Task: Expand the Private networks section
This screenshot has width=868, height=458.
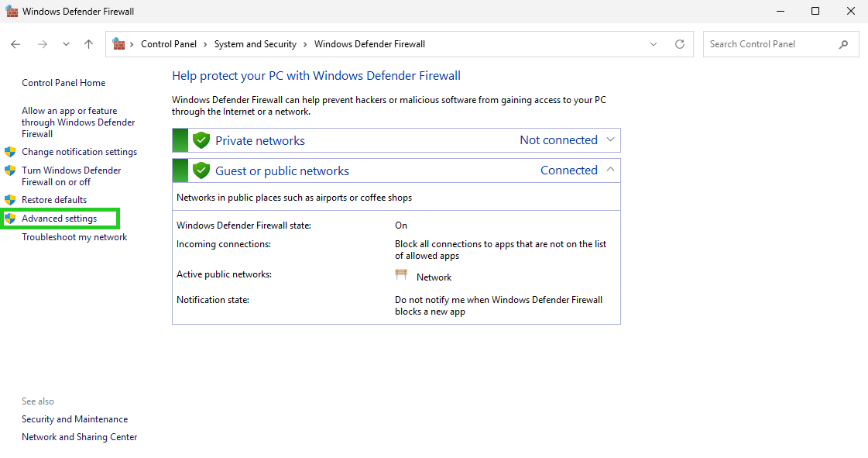Action: 611,139
